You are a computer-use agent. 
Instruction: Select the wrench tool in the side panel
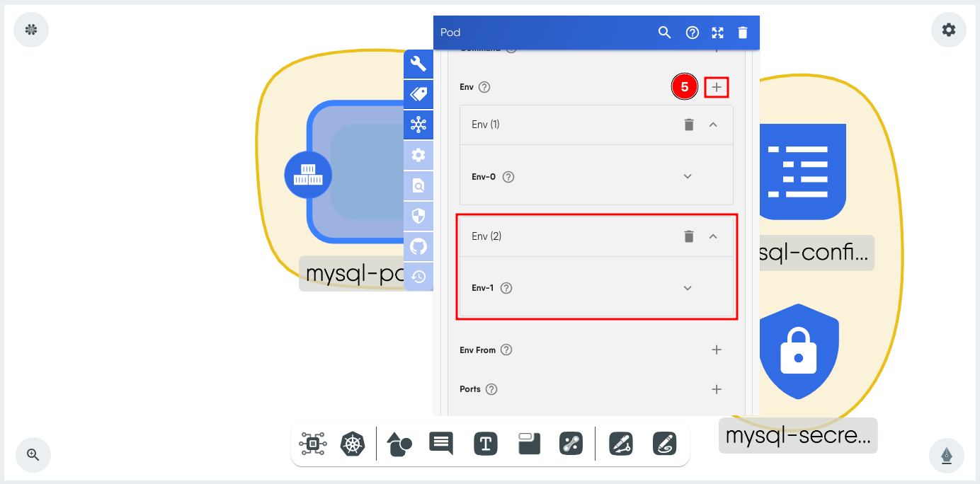418,64
